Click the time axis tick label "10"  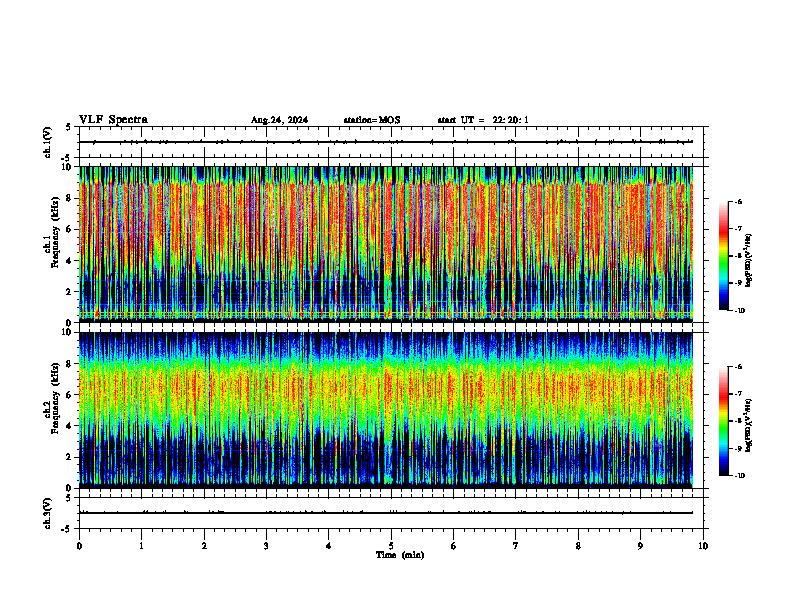(703, 546)
